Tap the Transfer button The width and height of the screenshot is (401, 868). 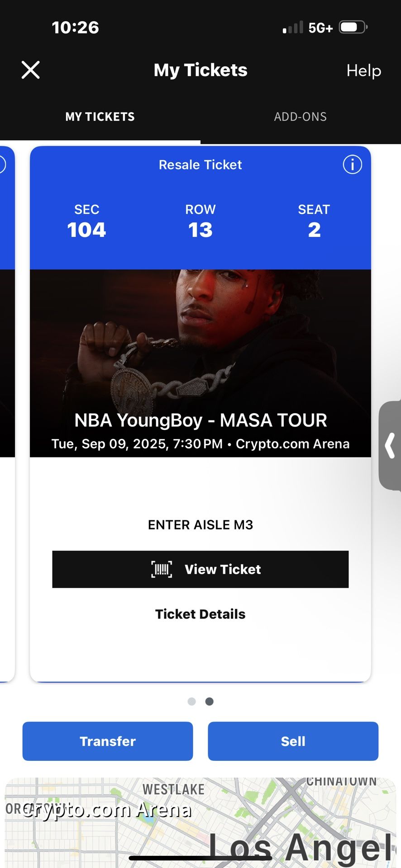tap(108, 741)
